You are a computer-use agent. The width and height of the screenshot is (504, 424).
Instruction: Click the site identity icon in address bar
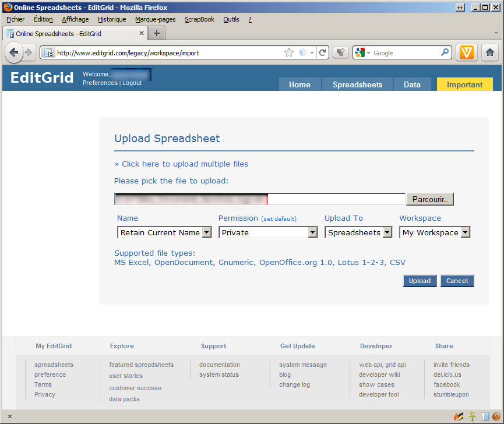click(48, 52)
